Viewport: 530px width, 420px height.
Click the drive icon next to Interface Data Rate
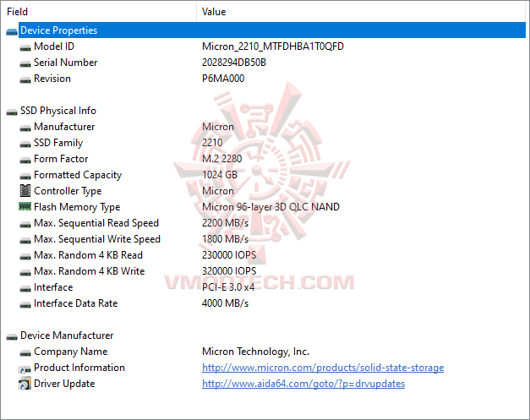pyautogui.click(x=25, y=305)
